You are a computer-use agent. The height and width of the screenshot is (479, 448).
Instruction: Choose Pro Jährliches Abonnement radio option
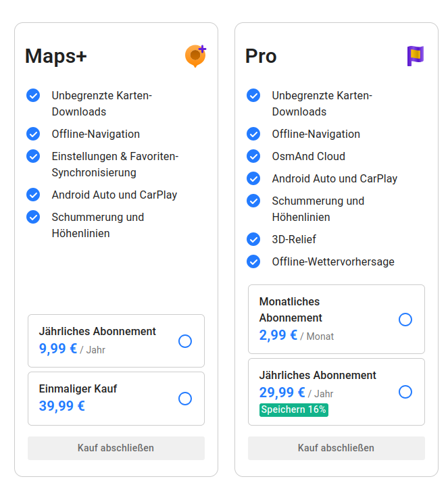pos(405,392)
